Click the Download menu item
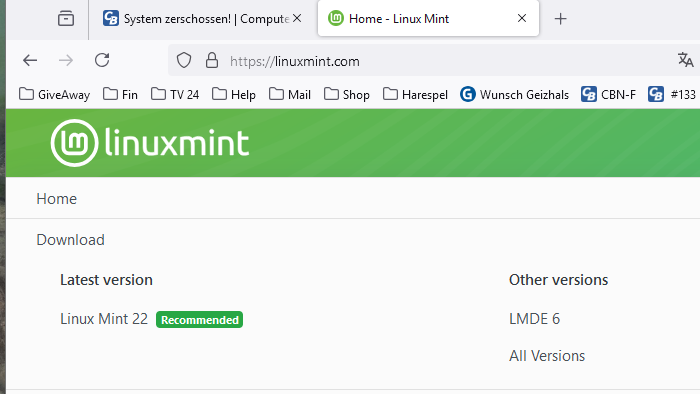 tap(71, 240)
